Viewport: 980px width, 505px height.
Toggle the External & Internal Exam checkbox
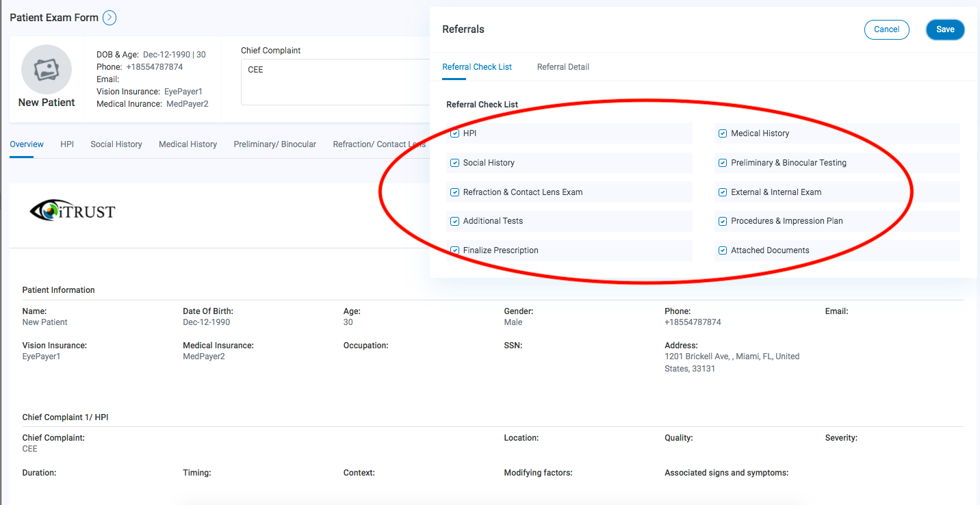722,192
